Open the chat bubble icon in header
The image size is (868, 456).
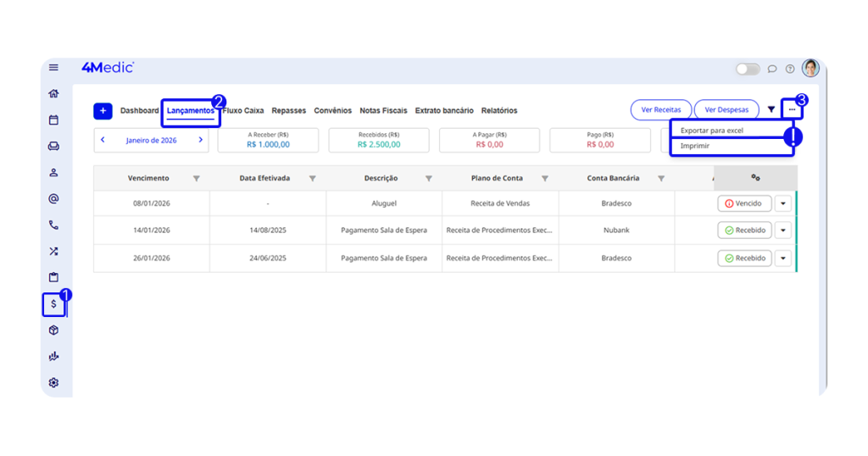(x=772, y=70)
